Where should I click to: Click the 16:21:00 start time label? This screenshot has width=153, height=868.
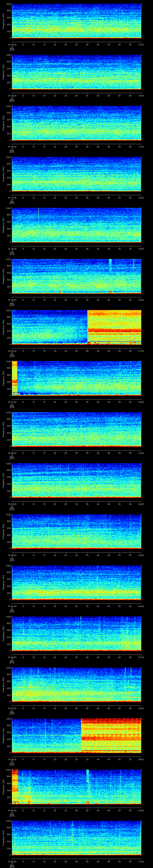pyautogui.click(x=12, y=402)
